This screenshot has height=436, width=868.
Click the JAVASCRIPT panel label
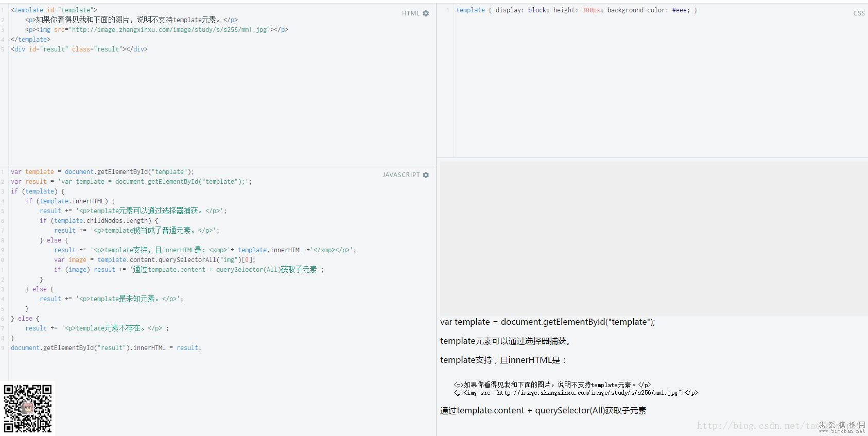(401, 175)
